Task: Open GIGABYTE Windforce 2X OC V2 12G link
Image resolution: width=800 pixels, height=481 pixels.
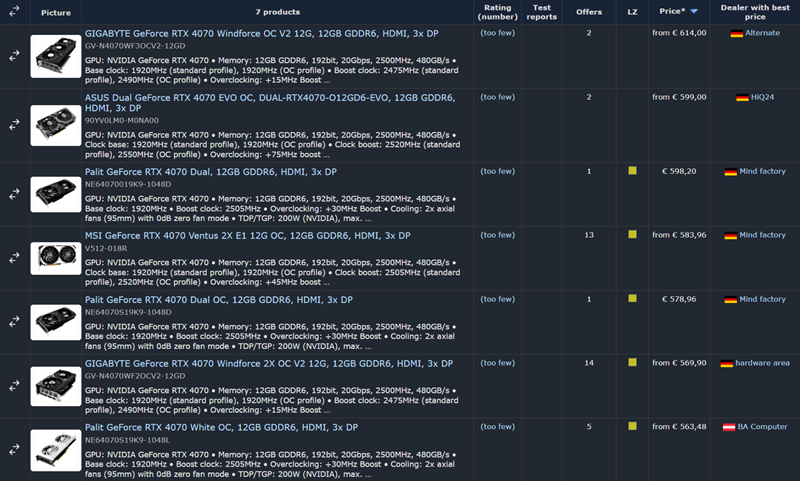Action: [268, 363]
